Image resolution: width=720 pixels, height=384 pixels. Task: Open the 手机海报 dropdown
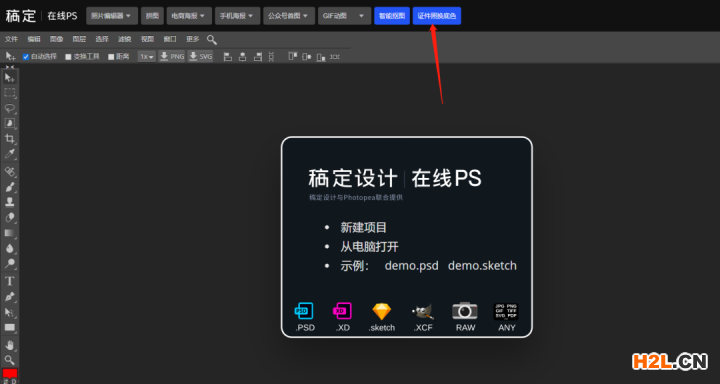[237, 16]
